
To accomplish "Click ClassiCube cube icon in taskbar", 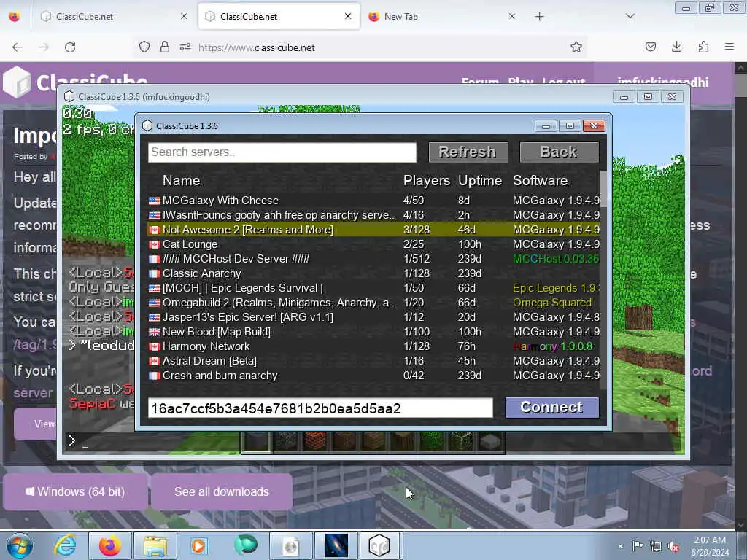I will tap(379, 545).
